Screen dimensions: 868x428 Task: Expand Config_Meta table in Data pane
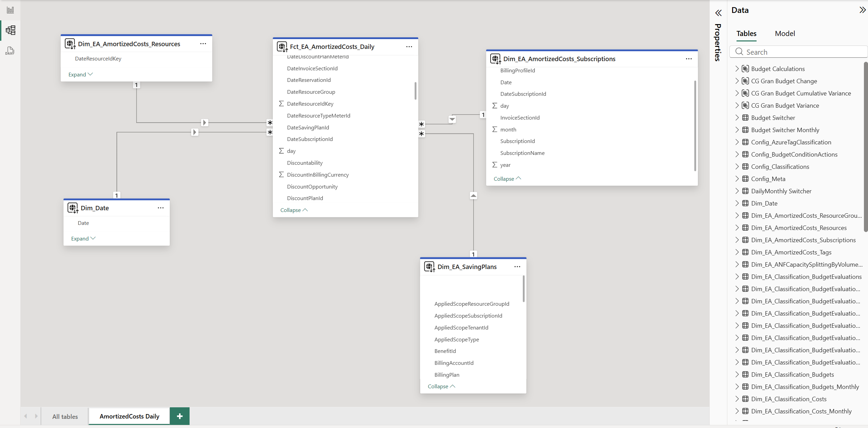point(737,179)
